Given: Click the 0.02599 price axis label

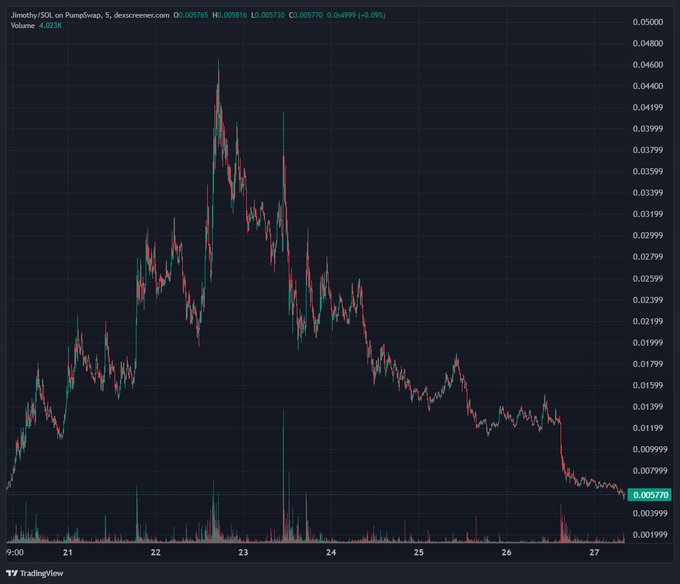Looking at the screenshot, I should point(647,278).
